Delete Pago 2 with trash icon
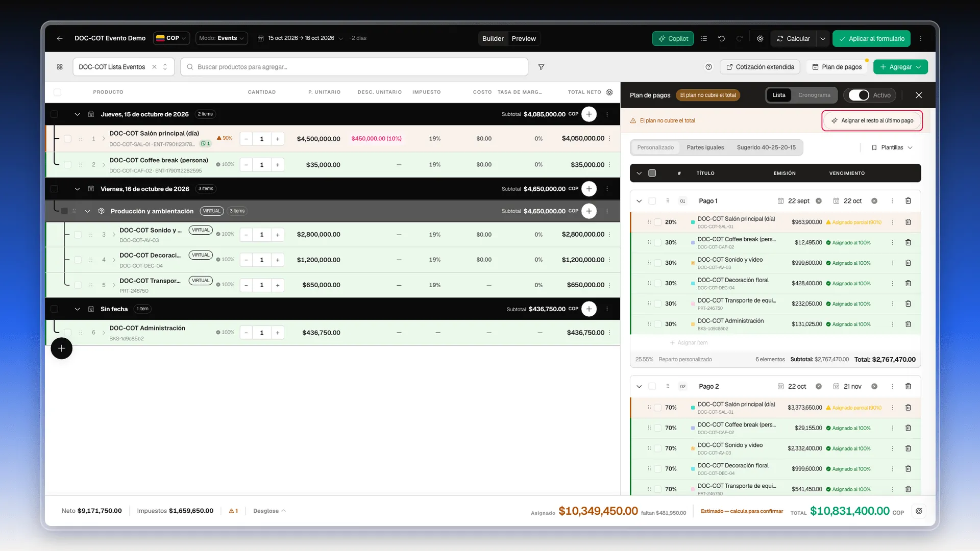 [908, 386]
